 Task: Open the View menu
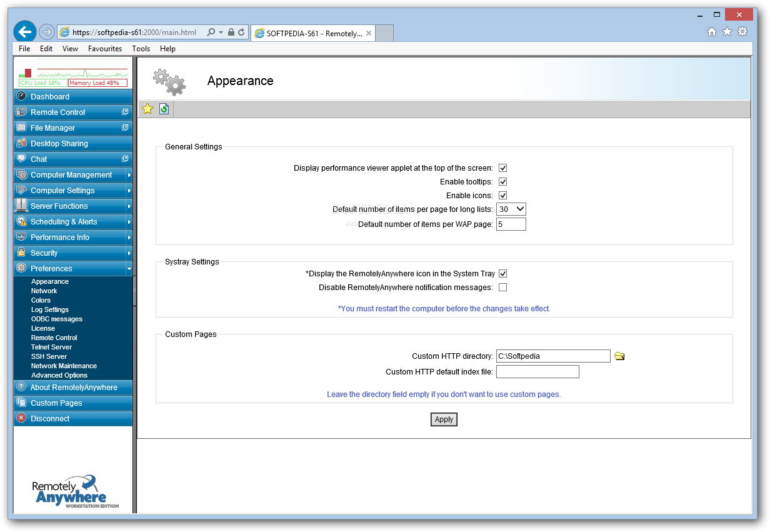tap(70, 49)
